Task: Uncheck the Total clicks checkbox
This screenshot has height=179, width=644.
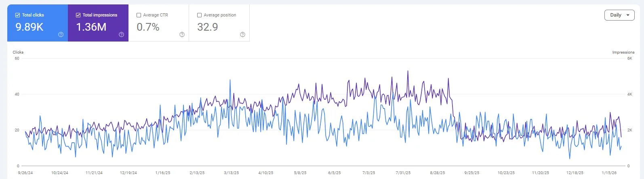Action: [x=17, y=15]
